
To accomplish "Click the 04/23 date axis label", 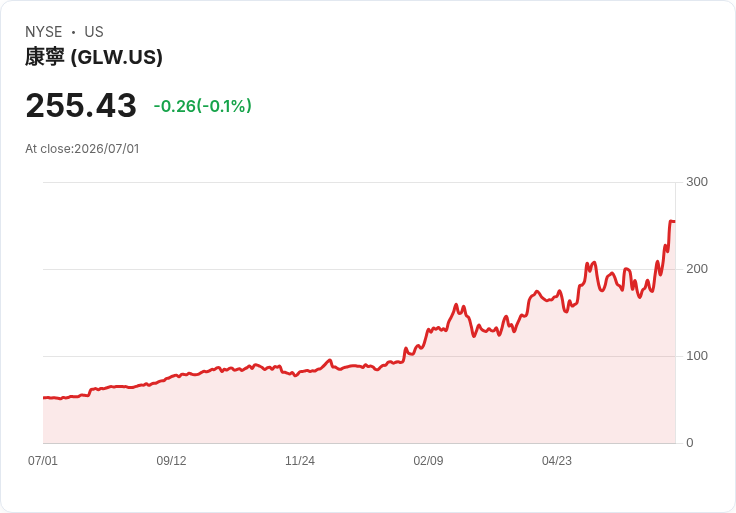I will 557,461.
